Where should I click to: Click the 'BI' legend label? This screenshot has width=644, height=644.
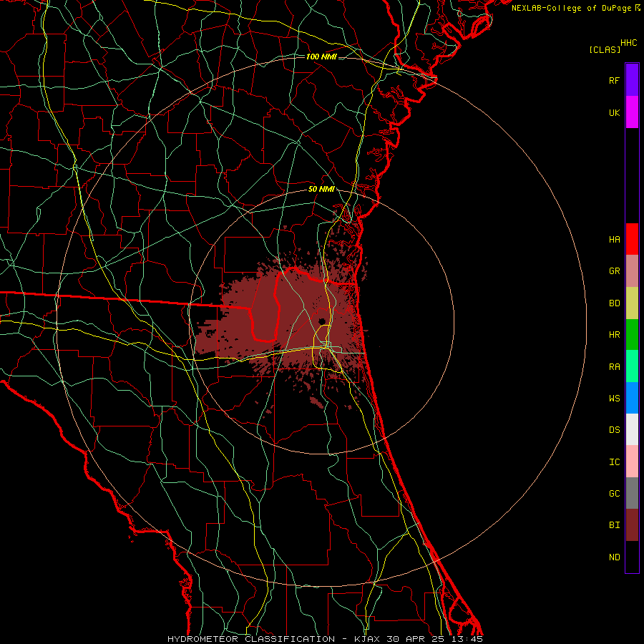[x=614, y=525]
